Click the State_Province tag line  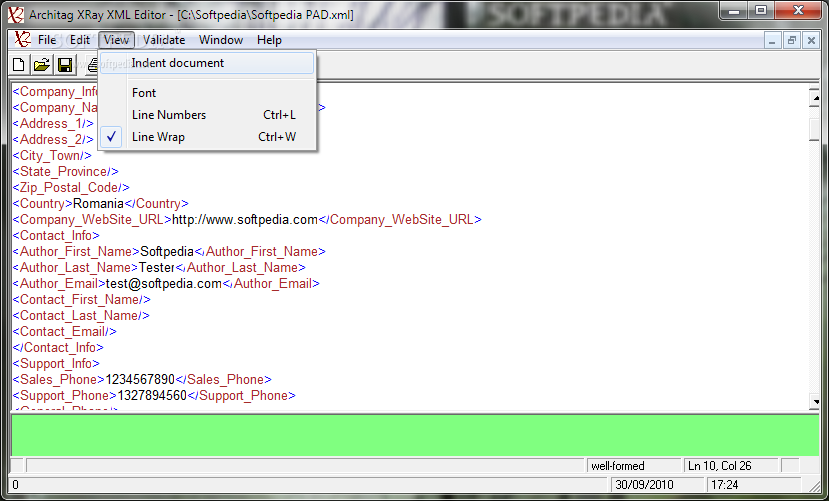[x=66, y=172]
